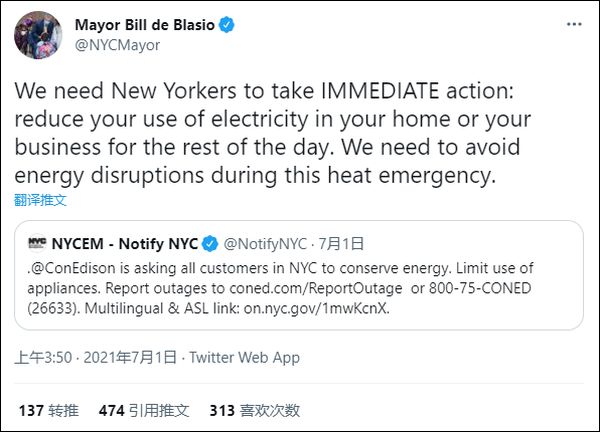Click the NYCEM logo in quoted tweet
600x432 pixels.
click(38, 242)
